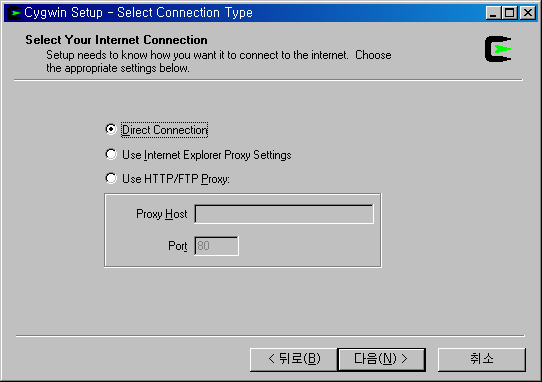Open the Cygwin system menu icon in title bar
Image resolution: width=542 pixels, height=382 pixels.
click(14, 13)
